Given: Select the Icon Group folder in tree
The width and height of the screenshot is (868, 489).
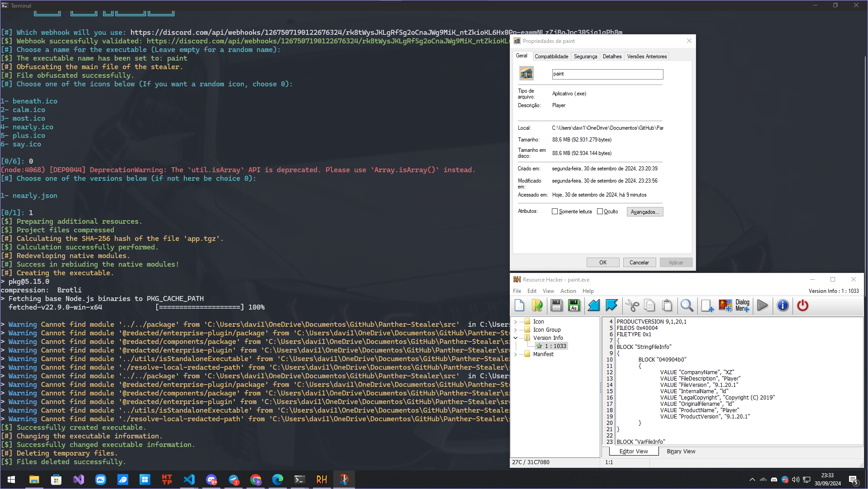Looking at the screenshot, I should pyautogui.click(x=547, y=330).
